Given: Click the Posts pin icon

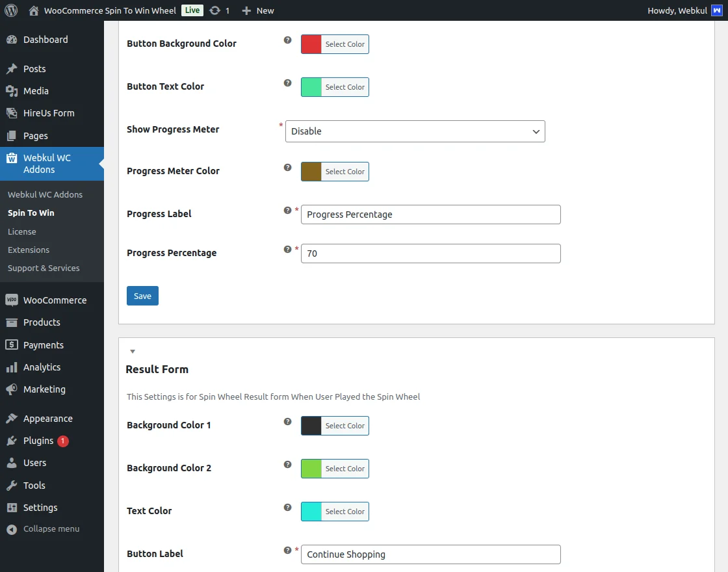Looking at the screenshot, I should coord(12,69).
